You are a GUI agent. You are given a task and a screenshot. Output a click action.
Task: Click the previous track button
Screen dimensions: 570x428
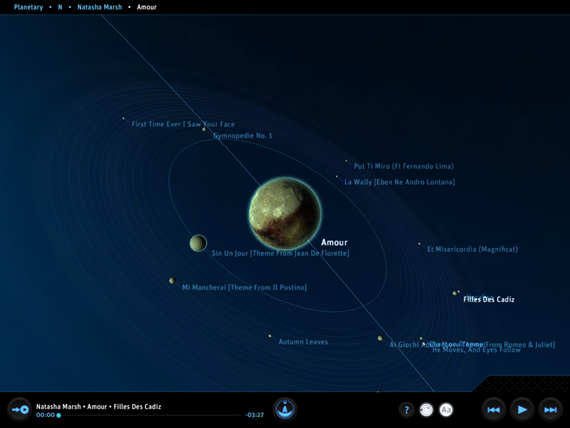[493, 410]
